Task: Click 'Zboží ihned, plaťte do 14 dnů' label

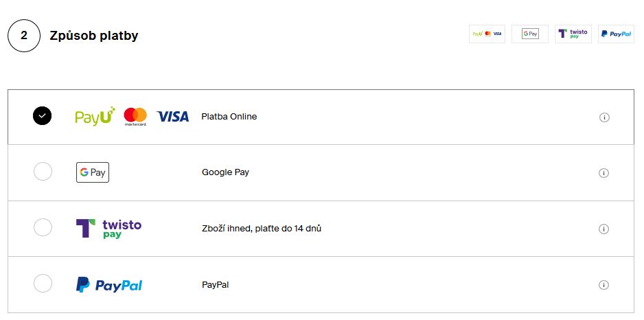Action: click(262, 228)
